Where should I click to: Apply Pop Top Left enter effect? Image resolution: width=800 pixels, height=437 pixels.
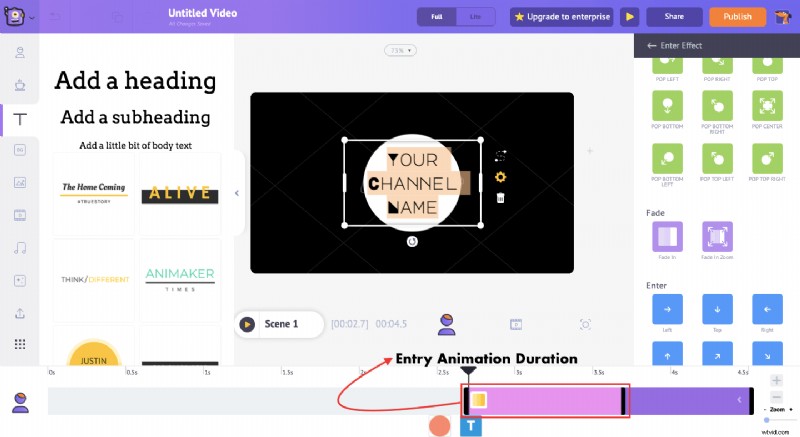[717, 159]
